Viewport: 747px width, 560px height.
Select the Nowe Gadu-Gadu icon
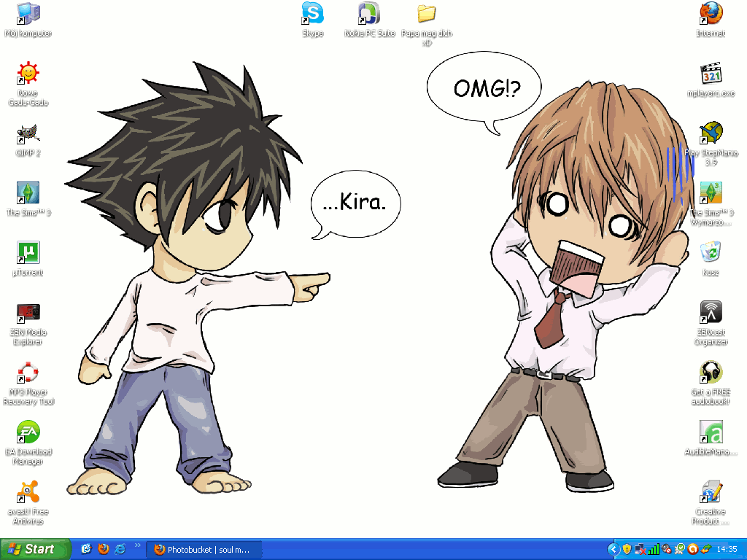tap(28, 74)
